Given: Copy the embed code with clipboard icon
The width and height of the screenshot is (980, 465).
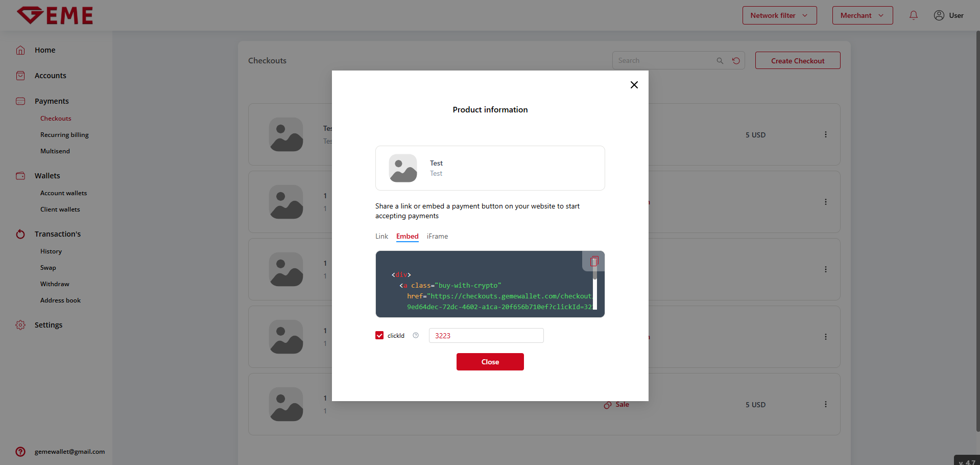Looking at the screenshot, I should click(593, 262).
